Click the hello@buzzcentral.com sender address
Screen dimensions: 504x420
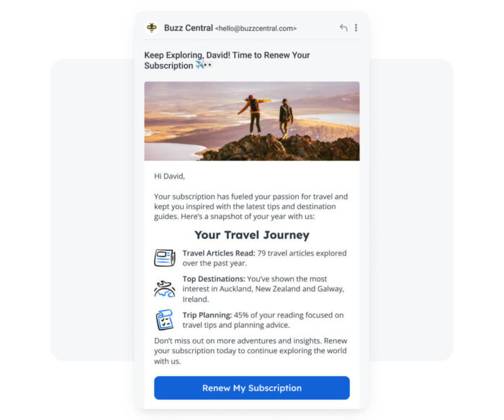point(256,28)
